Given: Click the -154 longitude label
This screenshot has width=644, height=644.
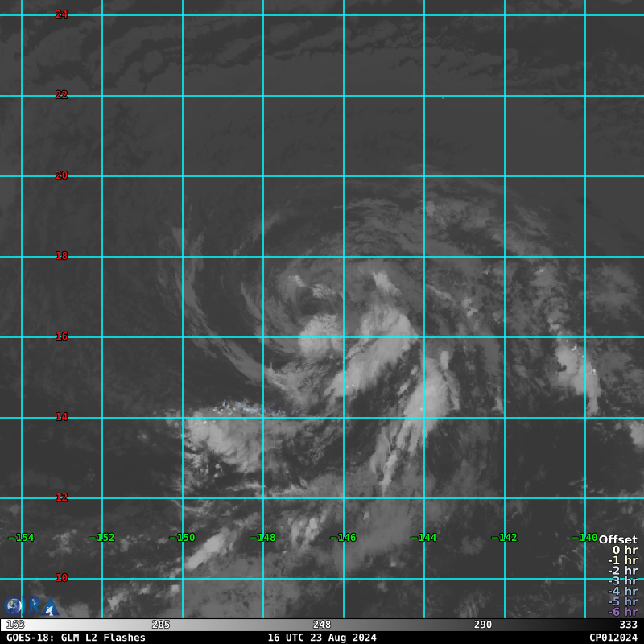Looking at the screenshot, I should point(22,538).
